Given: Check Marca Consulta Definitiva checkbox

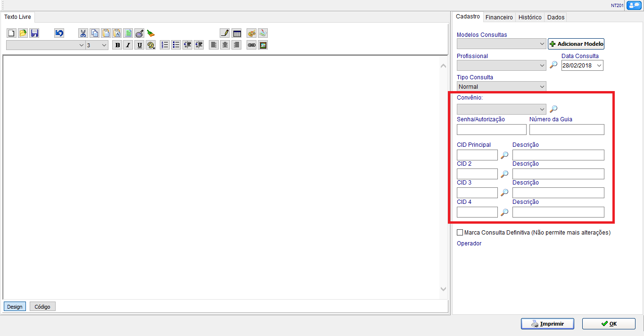Looking at the screenshot, I should (x=460, y=233).
